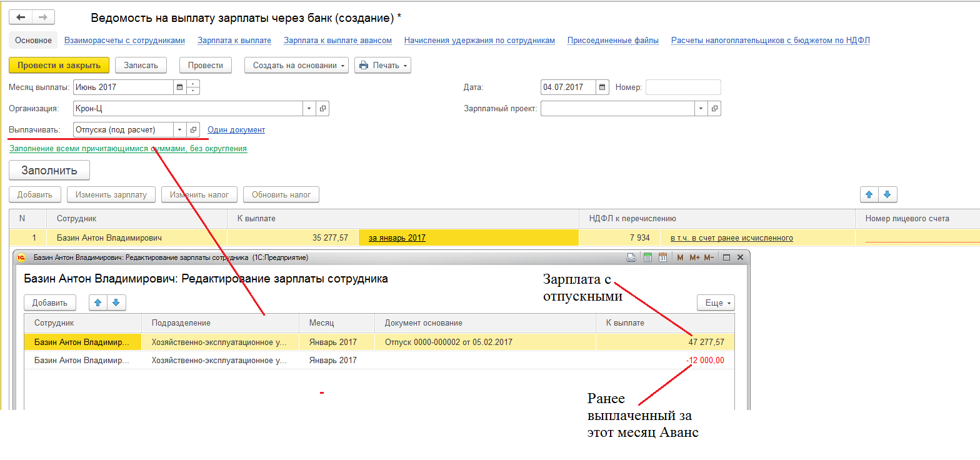980x460 pixels.
Task: Click Обновить налог button
Action: [x=281, y=195]
